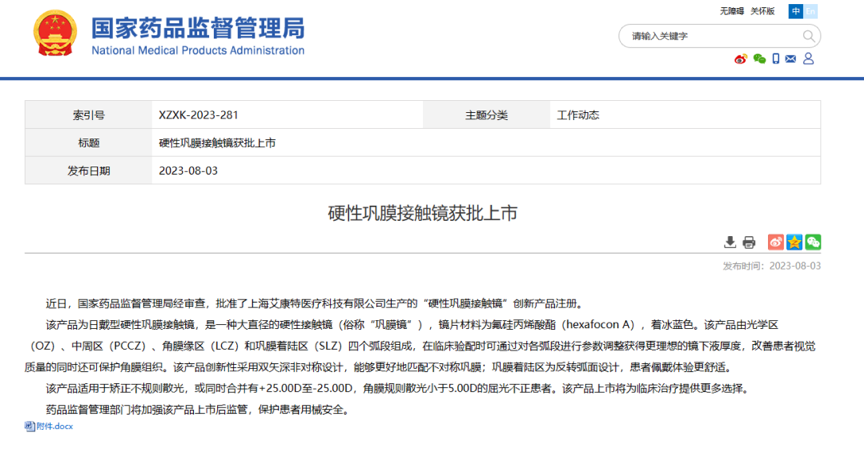Print the article using printer icon
This screenshot has width=864, height=452.
point(749,242)
